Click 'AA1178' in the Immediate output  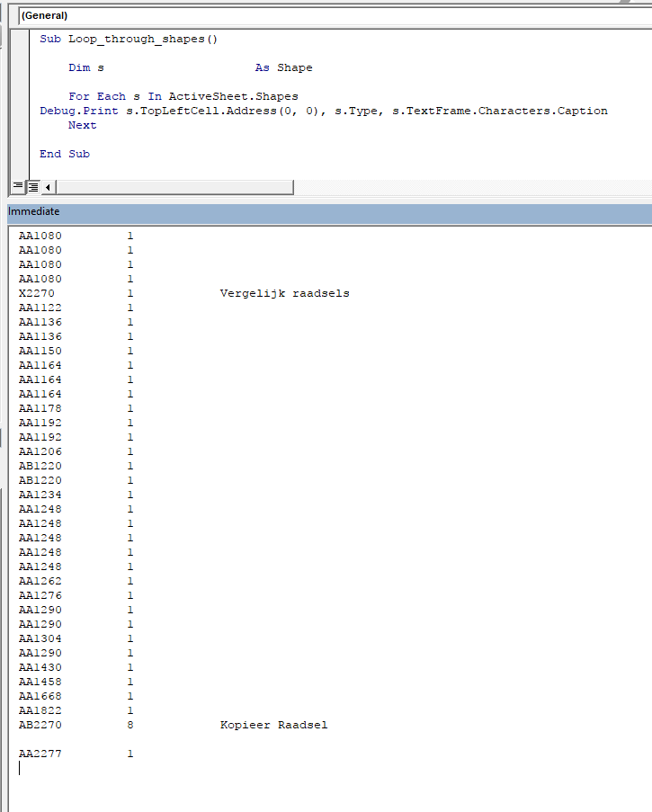(40, 408)
